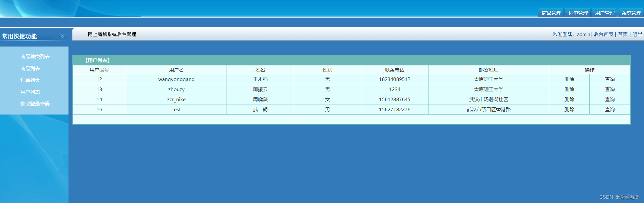
Task: Click phone number 1234
Action: (395, 89)
